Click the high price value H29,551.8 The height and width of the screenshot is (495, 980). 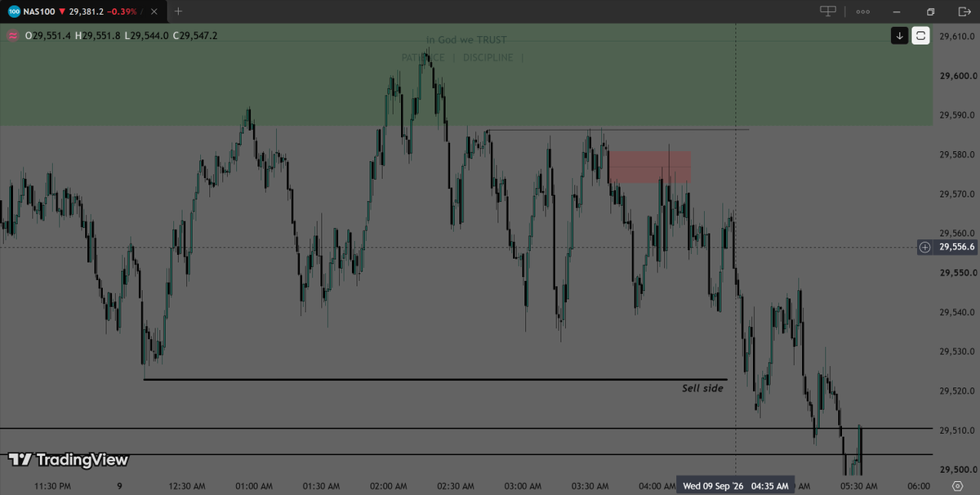click(97, 36)
